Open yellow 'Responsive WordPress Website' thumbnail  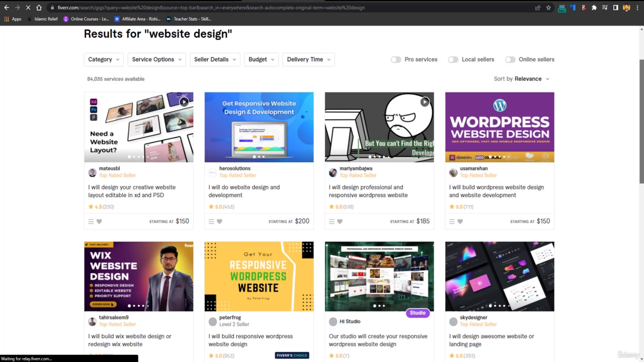259,277
